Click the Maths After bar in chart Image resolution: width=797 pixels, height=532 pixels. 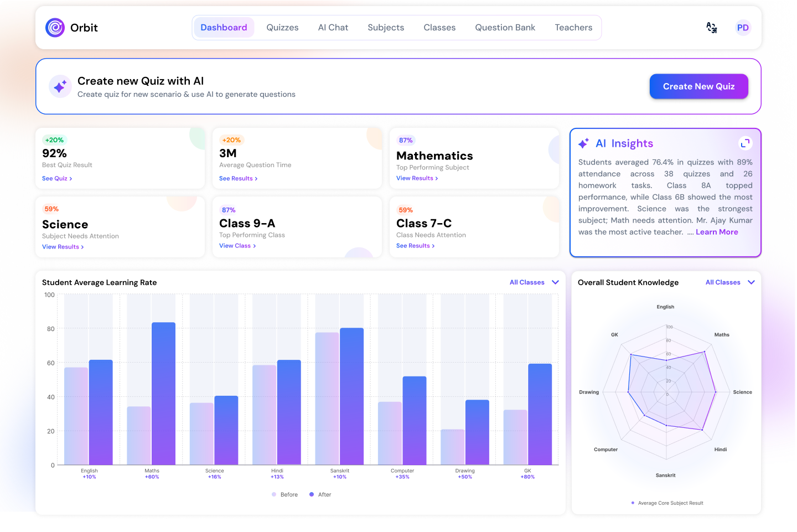(163, 393)
